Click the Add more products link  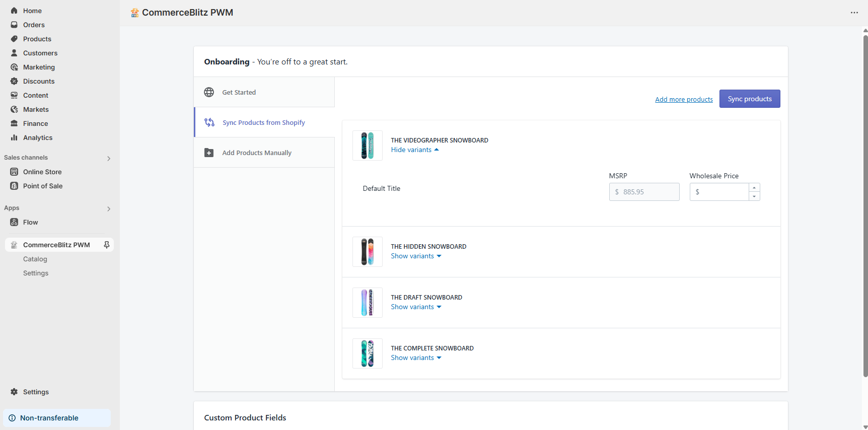(684, 99)
